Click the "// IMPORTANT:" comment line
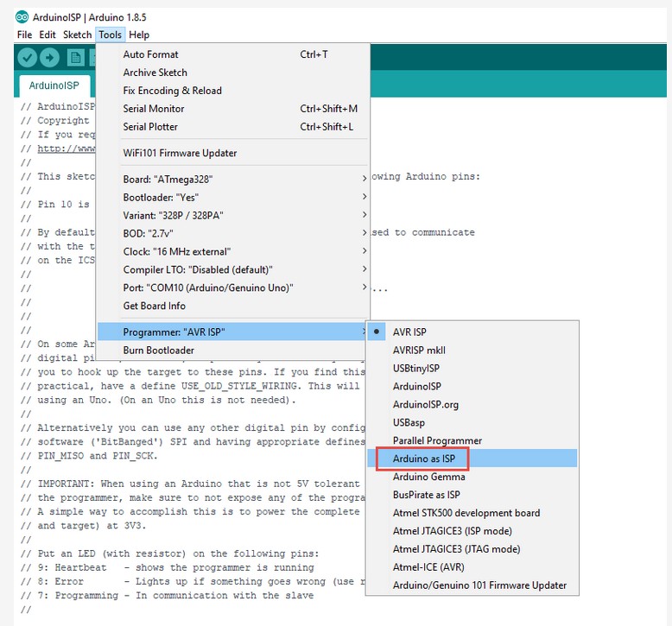 click(x=190, y=484)
